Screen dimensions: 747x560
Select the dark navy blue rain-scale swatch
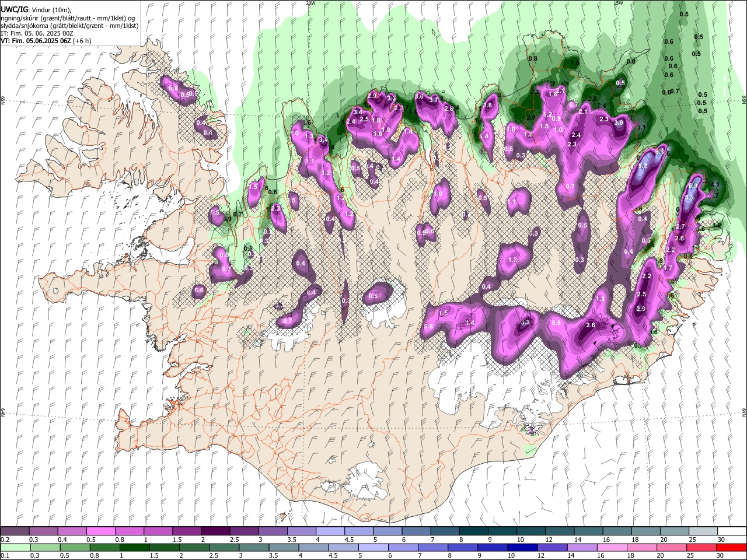523,547
